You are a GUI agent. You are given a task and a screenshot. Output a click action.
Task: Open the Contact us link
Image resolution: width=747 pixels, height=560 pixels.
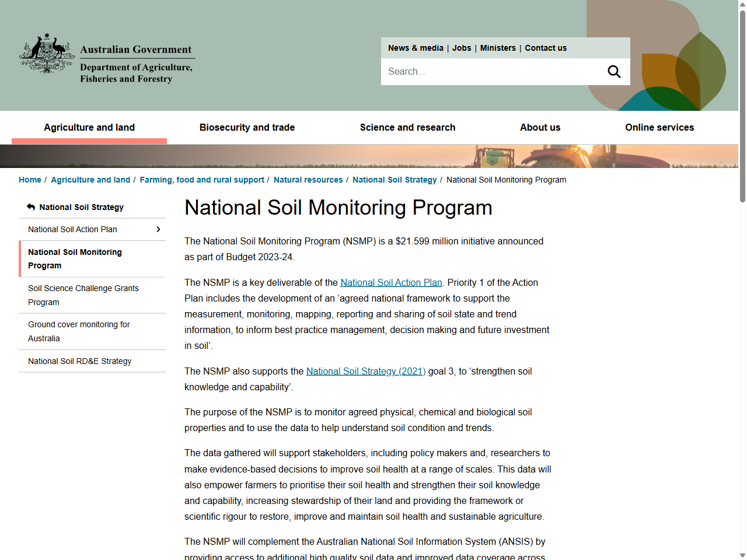(546, 48)
